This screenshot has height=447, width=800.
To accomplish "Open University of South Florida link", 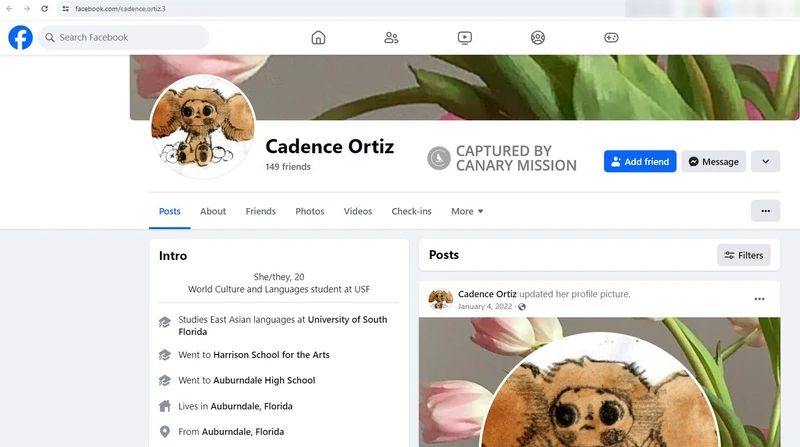I will click(x=283, y=326).
